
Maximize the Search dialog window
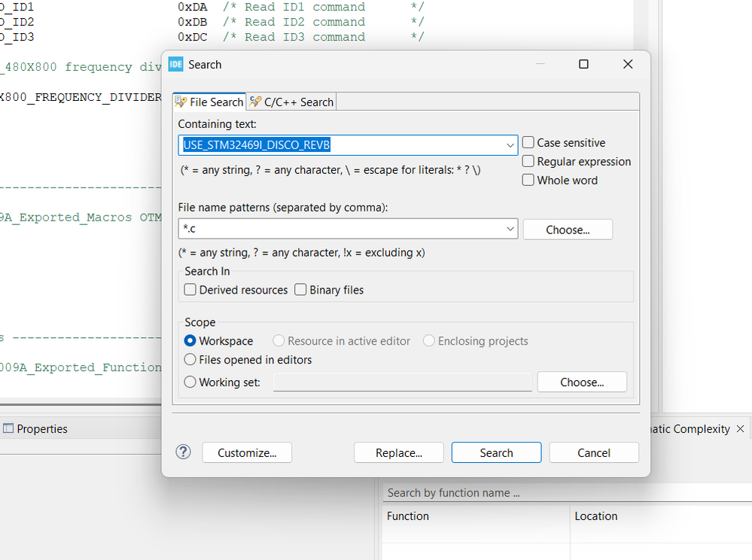[583, 64]
